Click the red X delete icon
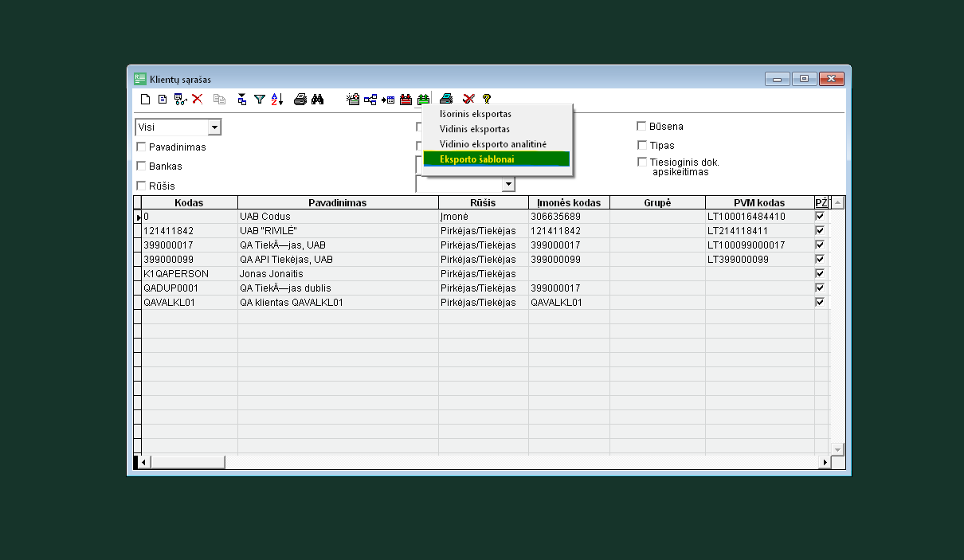964x560 pixels. (x=198, y=100)
